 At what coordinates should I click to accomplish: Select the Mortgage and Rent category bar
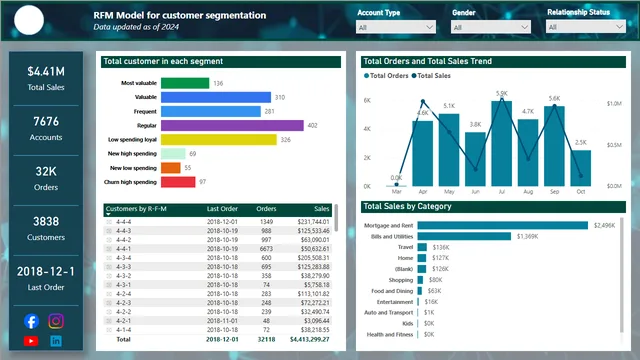click(x=503, y=225)
